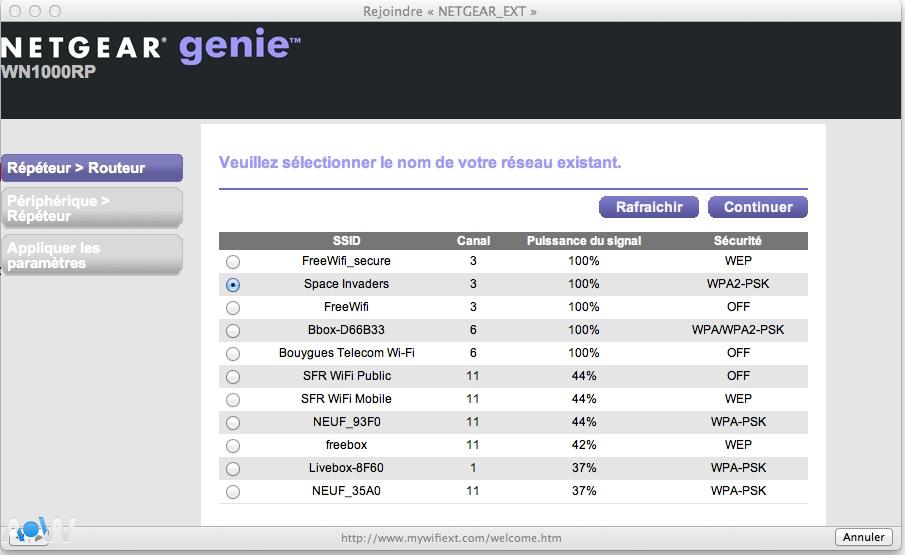Select NEUF_93F0 network radio button
Screen dimensions: 905x555
tap(233, 423)
